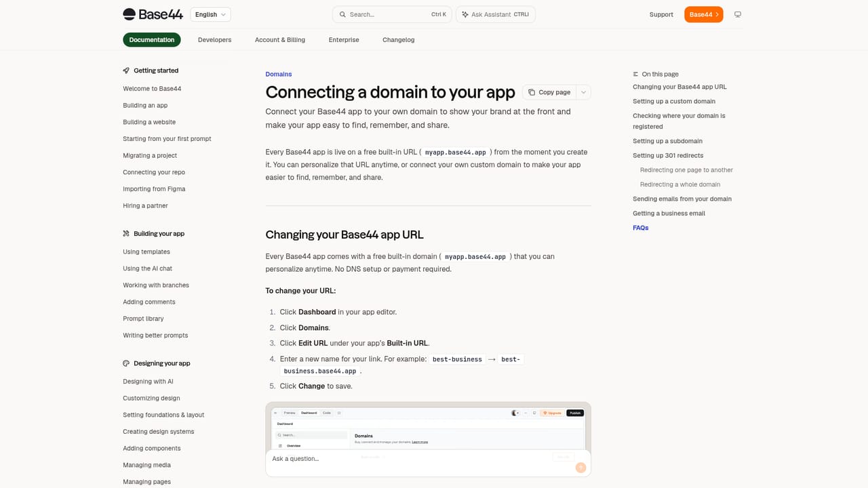Send the question with the orange arrow

580,468
